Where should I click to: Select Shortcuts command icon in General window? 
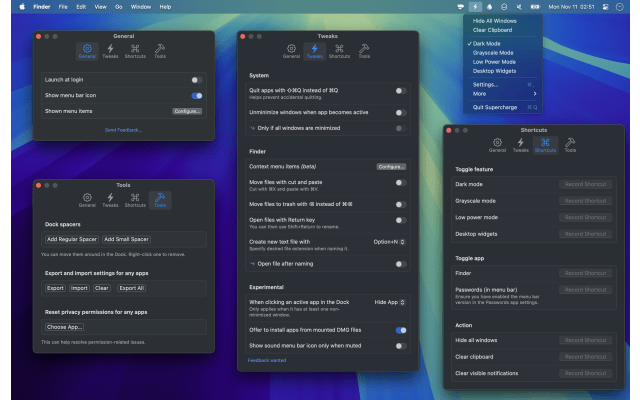(135, 49)
